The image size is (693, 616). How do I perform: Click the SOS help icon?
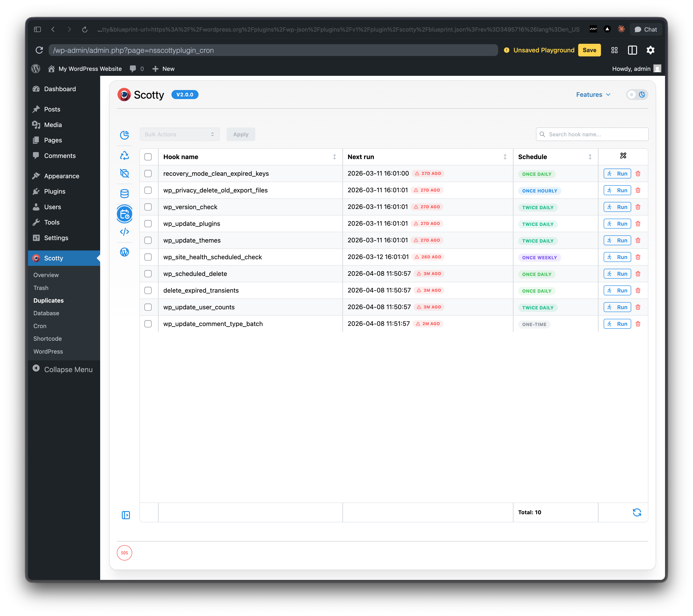coord(125,553)
